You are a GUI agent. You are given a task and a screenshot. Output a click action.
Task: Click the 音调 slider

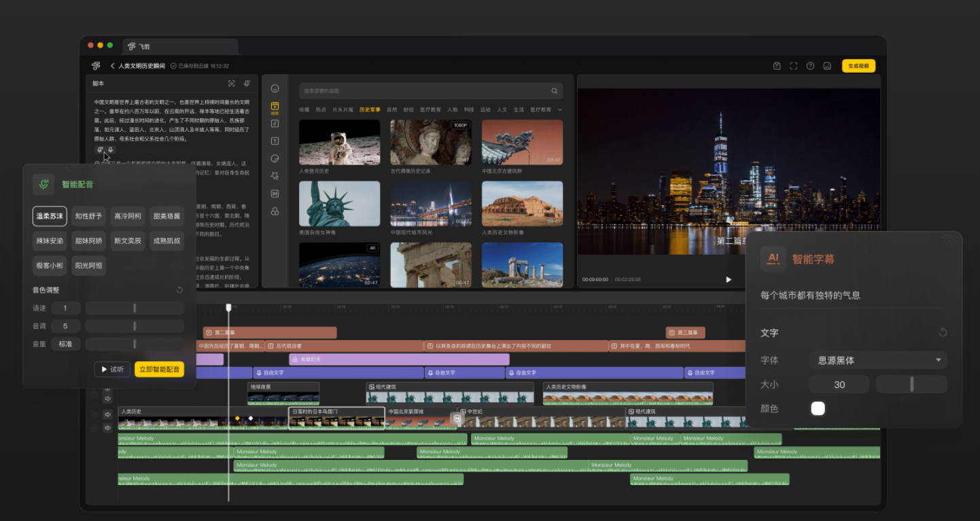click(135, 326)
